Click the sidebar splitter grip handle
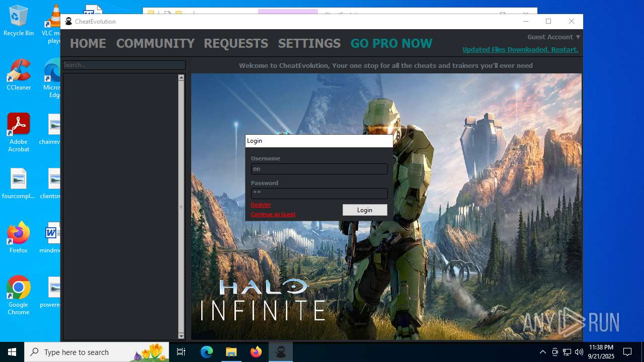644x362 pixels. pyautogui.click(x=181, y=207)
